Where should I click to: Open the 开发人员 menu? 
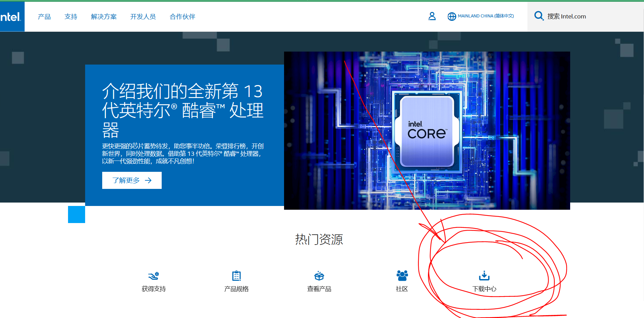click(x=143, y=17)
